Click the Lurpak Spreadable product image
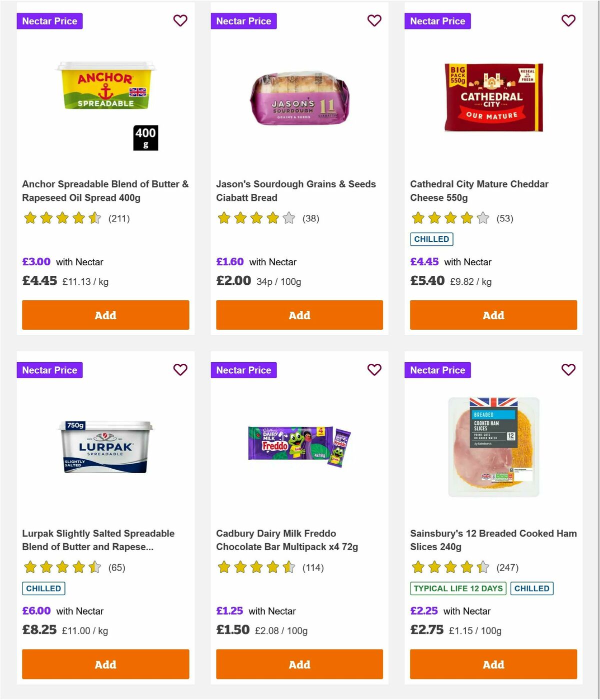The image size is (600, 700). tap(105, 445)
